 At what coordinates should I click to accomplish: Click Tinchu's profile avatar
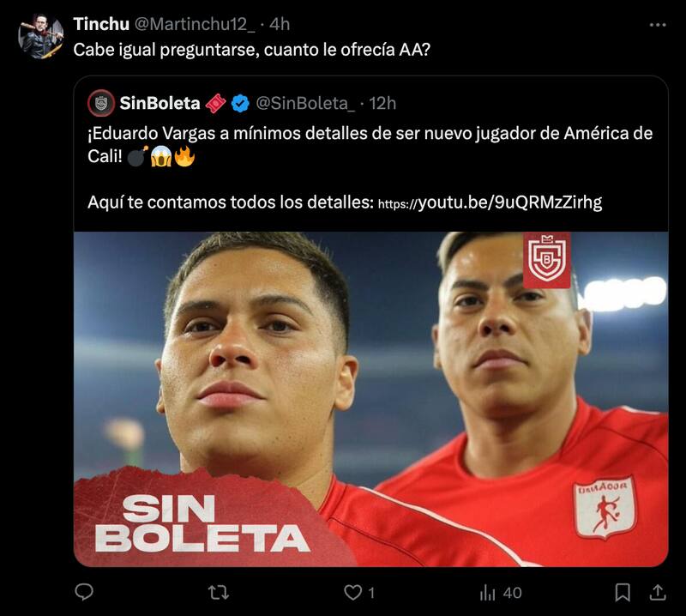[x=41, y=36]
